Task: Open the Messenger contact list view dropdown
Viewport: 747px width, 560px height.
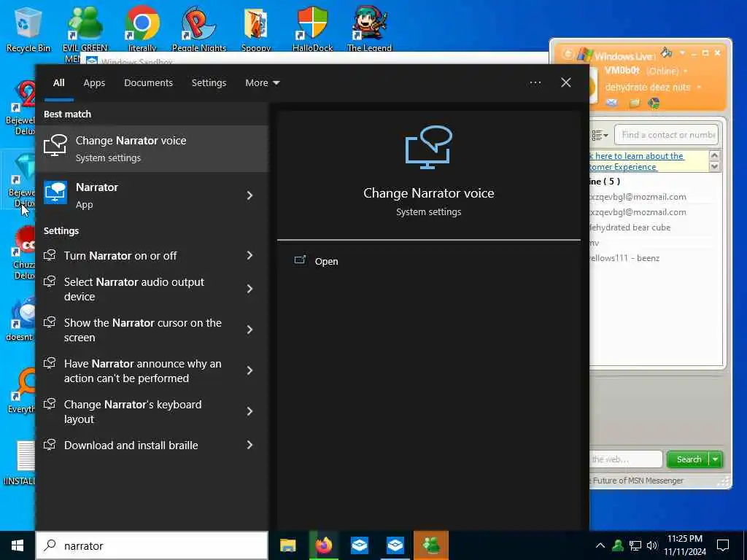Action: tap(600, 135)
